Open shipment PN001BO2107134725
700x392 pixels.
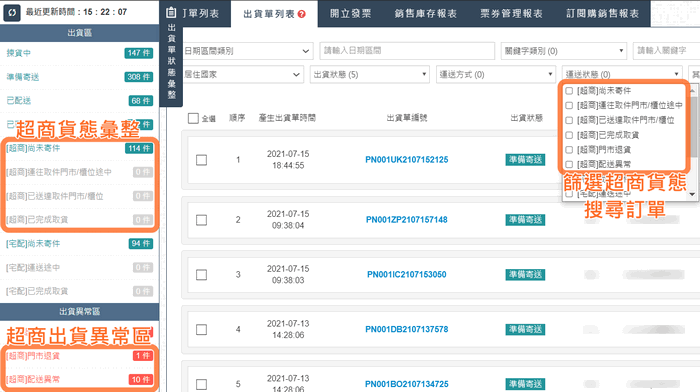407,384
